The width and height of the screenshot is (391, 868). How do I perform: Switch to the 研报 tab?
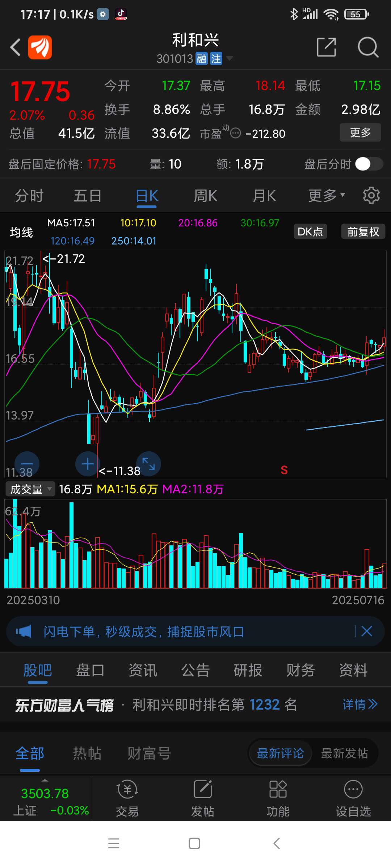pos(248,670)
